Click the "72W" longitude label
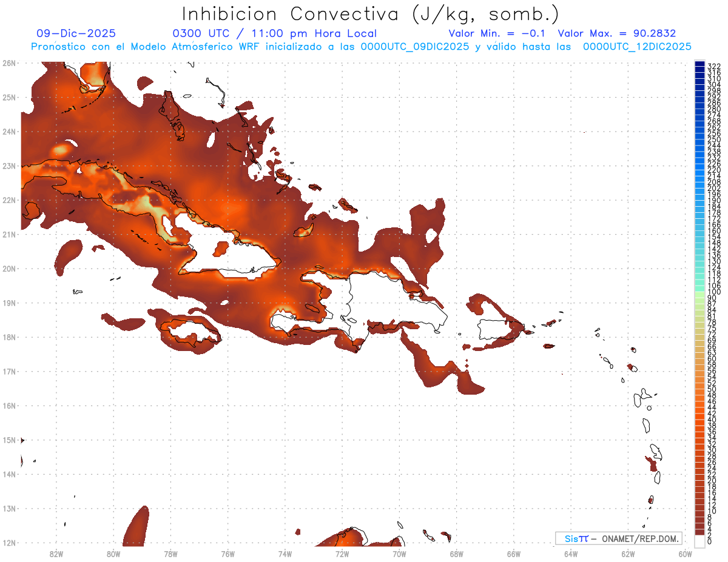The width and height of the screenshot is (728, 562). click(342, 553)
